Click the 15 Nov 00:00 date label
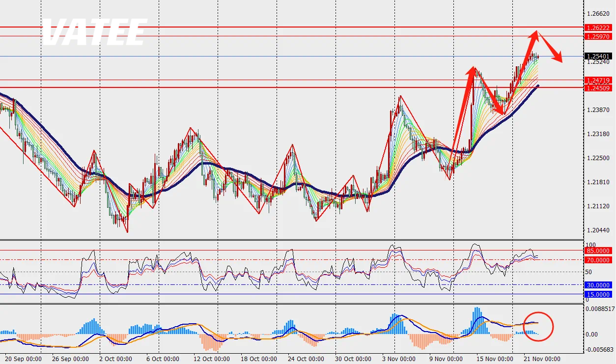The width and height of the screenshot is (616, 364). coord(496,359)
